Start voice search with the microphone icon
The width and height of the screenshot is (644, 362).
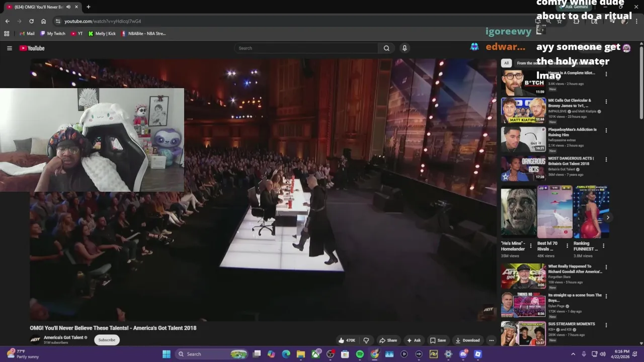pyautogui.click(x=405, y=48)
